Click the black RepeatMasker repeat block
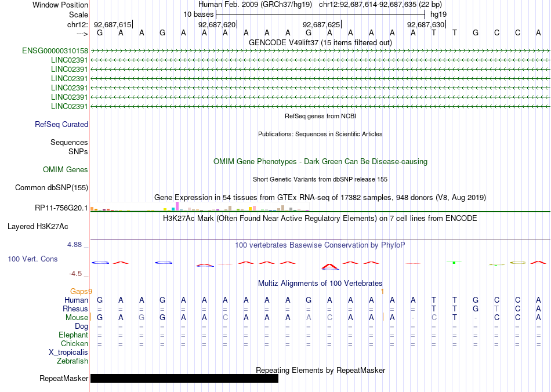The image size is (551, 392). [184, 378]
